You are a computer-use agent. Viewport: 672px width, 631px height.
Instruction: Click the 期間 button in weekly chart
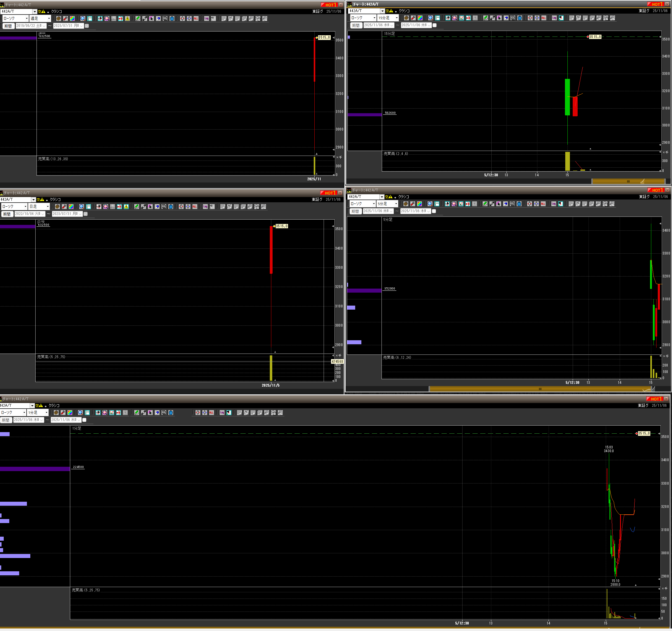tap(8, 26)
